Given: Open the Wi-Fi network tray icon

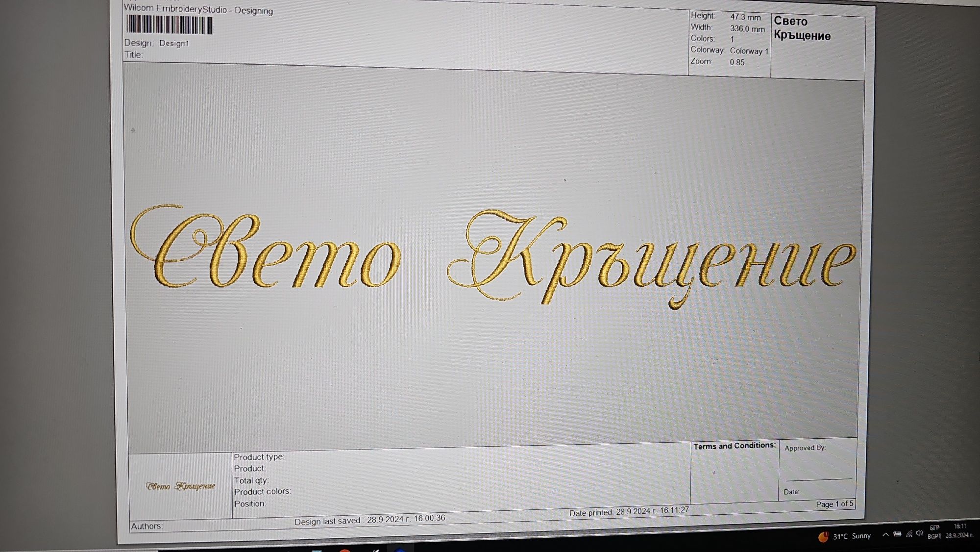Looking at the screenshot, I should pos(909,534).
